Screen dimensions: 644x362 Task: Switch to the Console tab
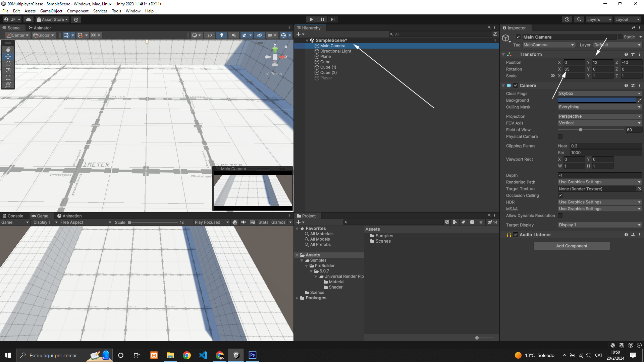pyautogui.click(x=13, y=216)
